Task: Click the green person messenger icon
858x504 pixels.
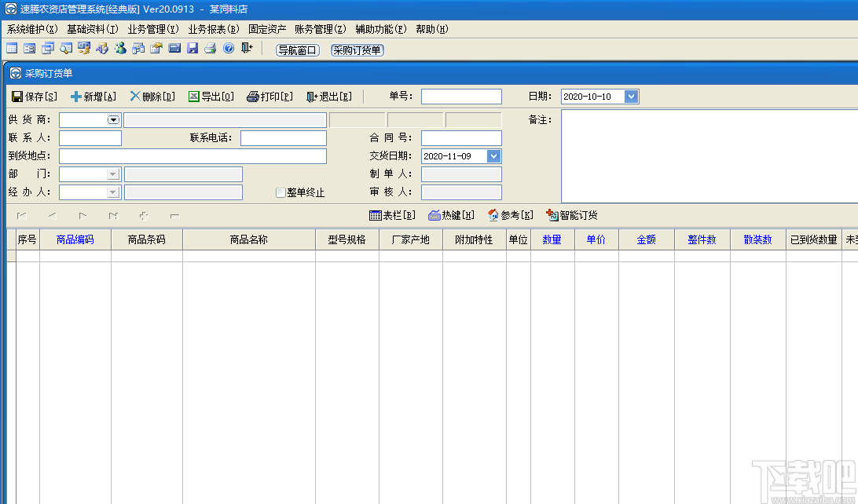Action: pyautogui.click(x=120, y=49)
